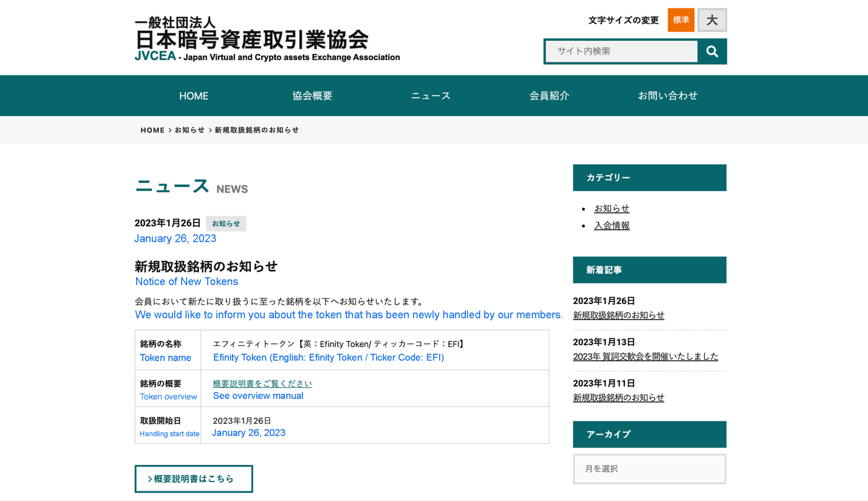Open the 月を選択 archive dropdown
868x501 pixels.
coord(649,469)
